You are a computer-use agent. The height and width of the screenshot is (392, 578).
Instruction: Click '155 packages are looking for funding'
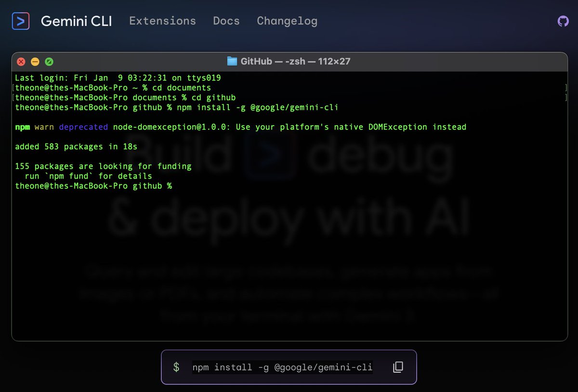(x=103, y=167)
